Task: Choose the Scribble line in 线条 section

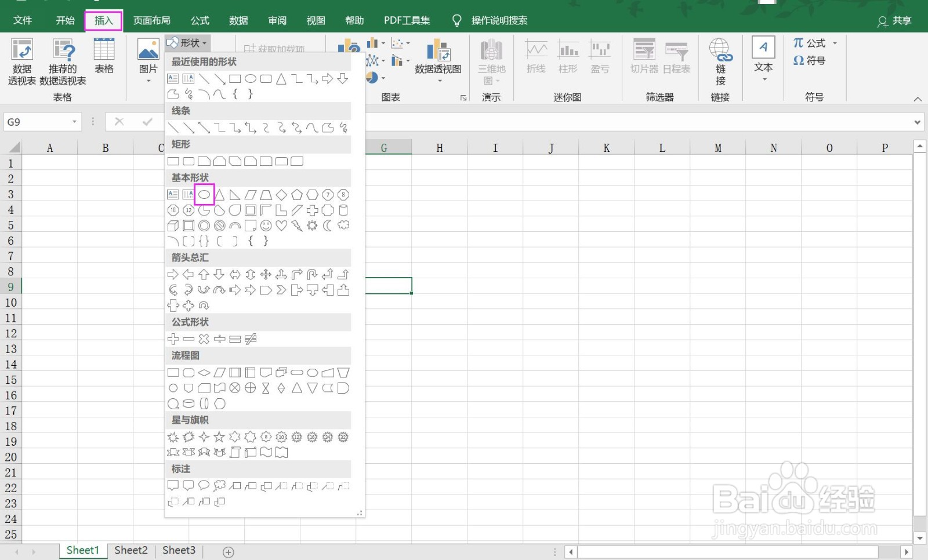Action: tap(343, 128)
